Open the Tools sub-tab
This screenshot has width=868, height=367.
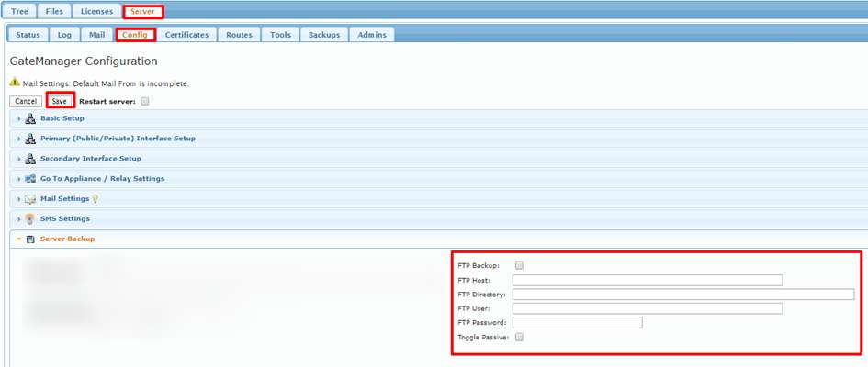[x=281, y=34]
